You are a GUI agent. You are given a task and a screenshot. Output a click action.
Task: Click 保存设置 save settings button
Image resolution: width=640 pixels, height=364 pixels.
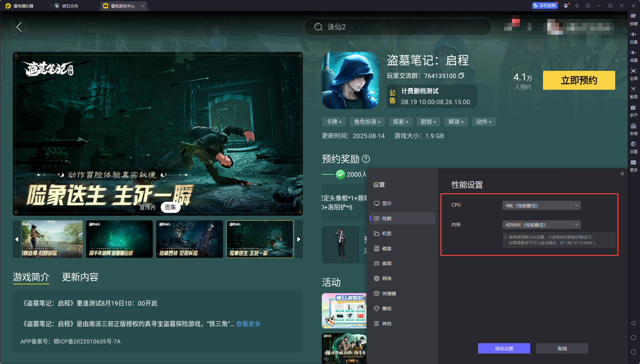pyautogui.click(x=504, y=348)
